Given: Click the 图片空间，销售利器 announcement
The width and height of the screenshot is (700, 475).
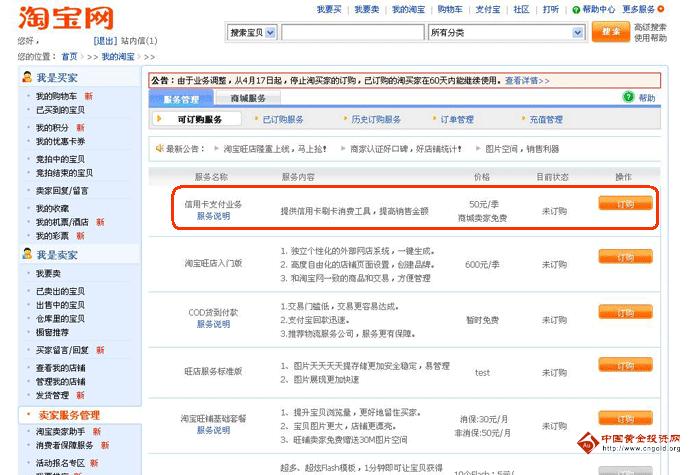Looking at the screenshot, I should tap(522, 149).
